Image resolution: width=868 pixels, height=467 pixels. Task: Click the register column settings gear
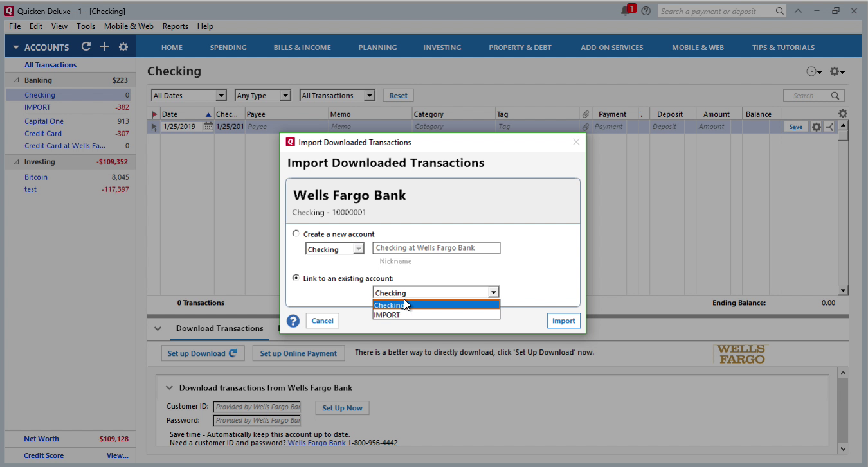[843, 114]
